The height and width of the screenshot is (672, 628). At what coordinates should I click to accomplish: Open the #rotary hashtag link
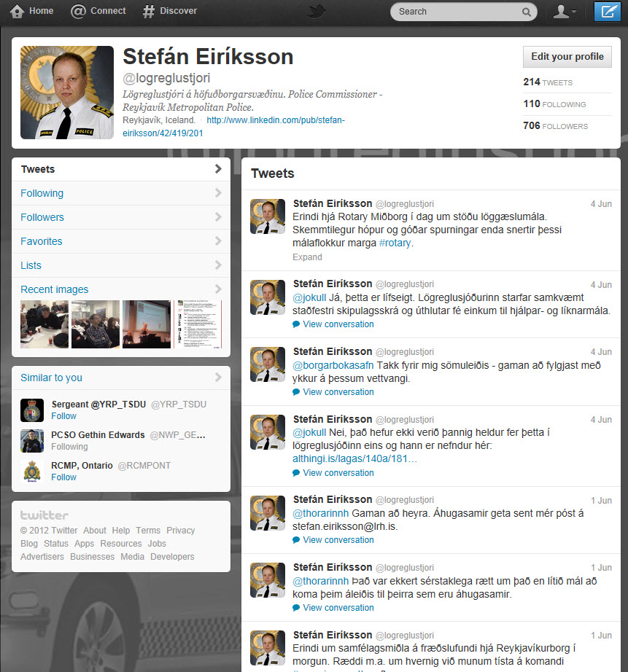pos(395,243)
